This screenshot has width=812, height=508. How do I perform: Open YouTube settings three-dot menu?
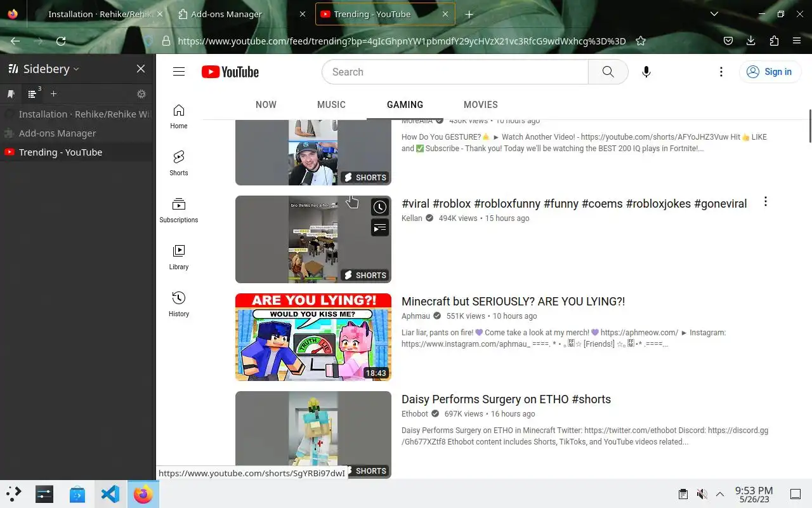coord(721,72)
